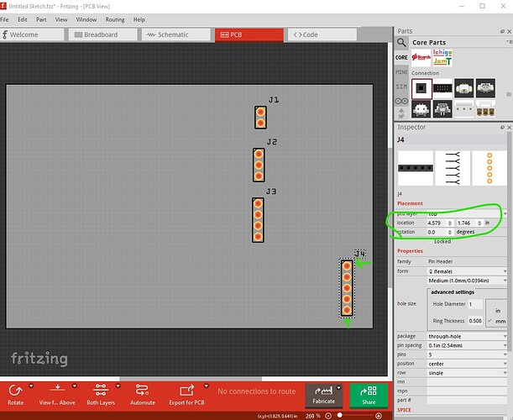
Task: Select the highlighted square connector part
Action: (421, 88)
